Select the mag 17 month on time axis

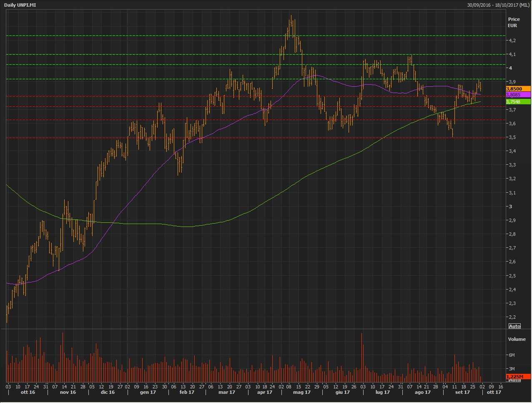(302, 392)
